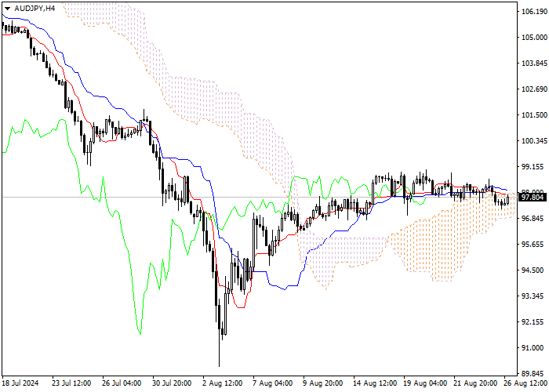
Task: Click the 9 Aug 20:00 time label
Action: click(x=323, y=383)
